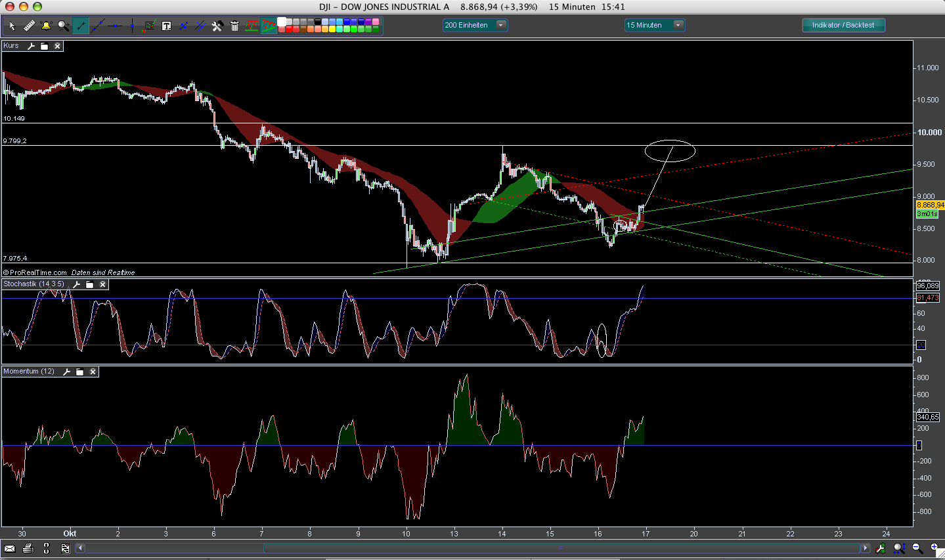Viewport: 945px width, 560px height.
Task: Select the dashed blue line tool
Action: tap(183, 26)
